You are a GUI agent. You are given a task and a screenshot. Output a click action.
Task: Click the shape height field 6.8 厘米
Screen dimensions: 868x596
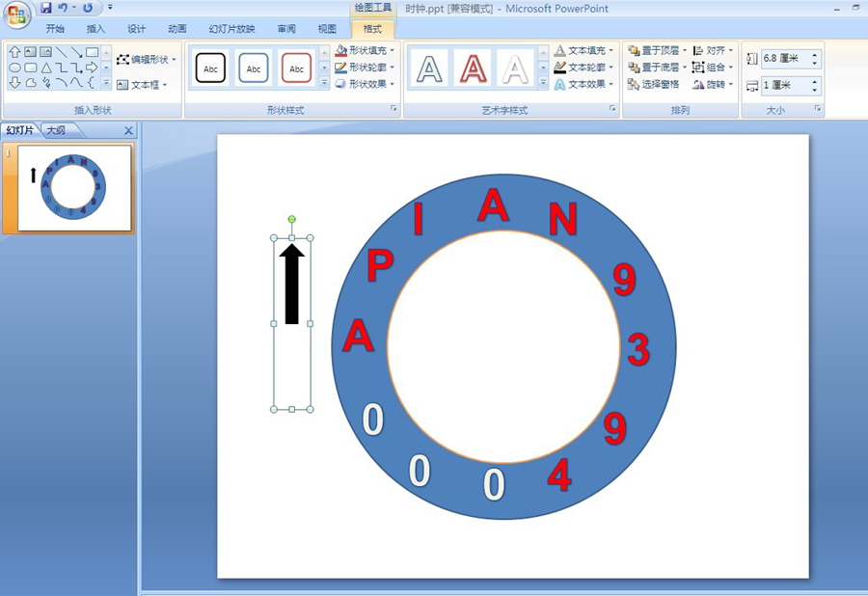[x=786, y=58]
